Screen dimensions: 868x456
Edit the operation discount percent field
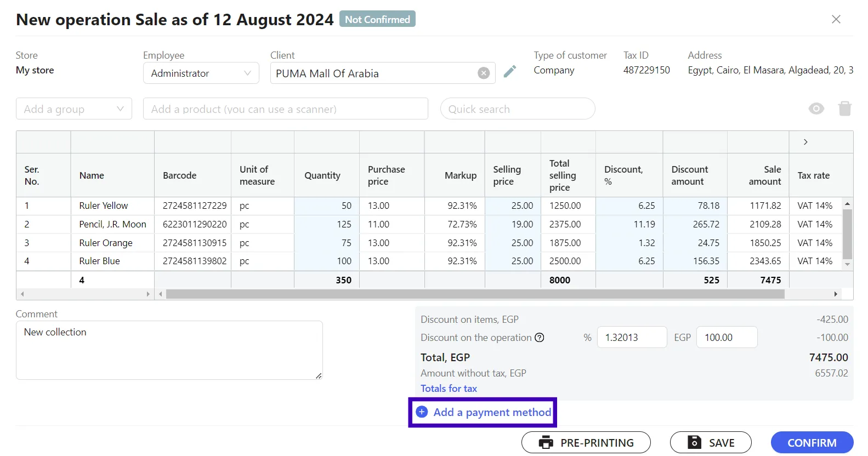(x=632, y=337)
